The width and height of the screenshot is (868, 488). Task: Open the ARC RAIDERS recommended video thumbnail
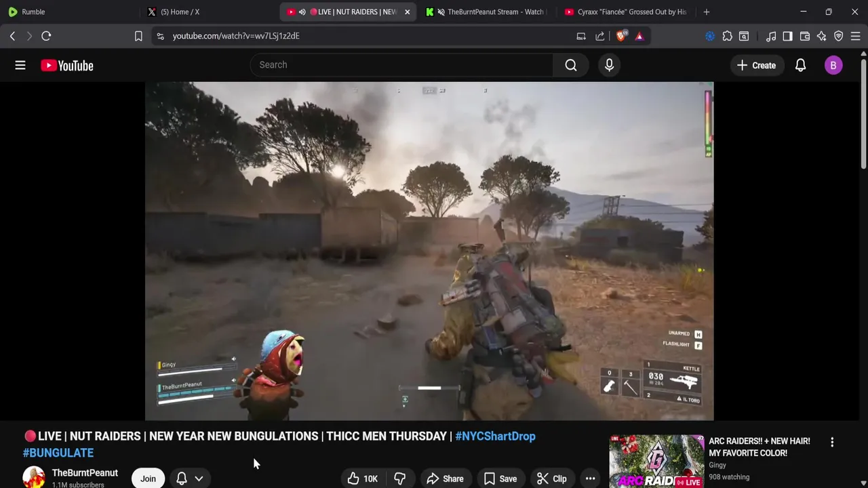(656, 461)
